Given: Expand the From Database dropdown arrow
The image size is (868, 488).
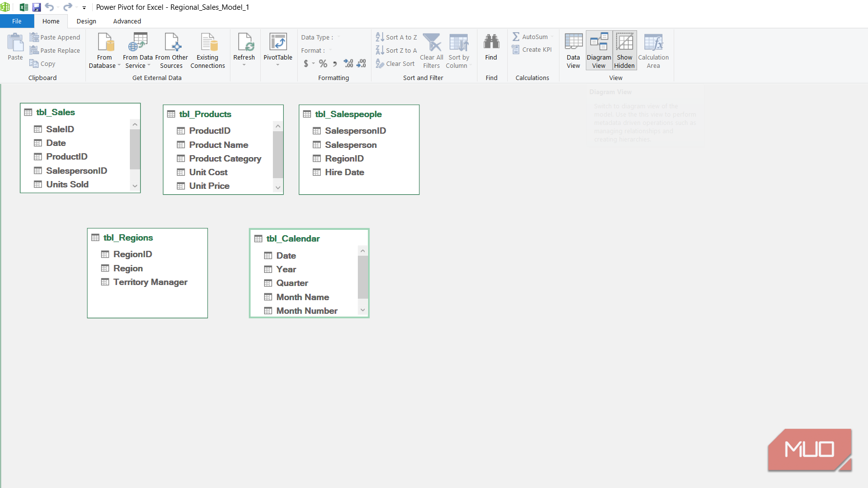Looking at the screenshot, I should 119,65.
